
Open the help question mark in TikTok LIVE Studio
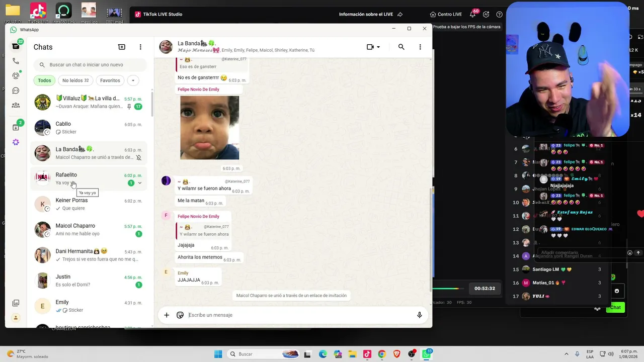coord(499,14)
